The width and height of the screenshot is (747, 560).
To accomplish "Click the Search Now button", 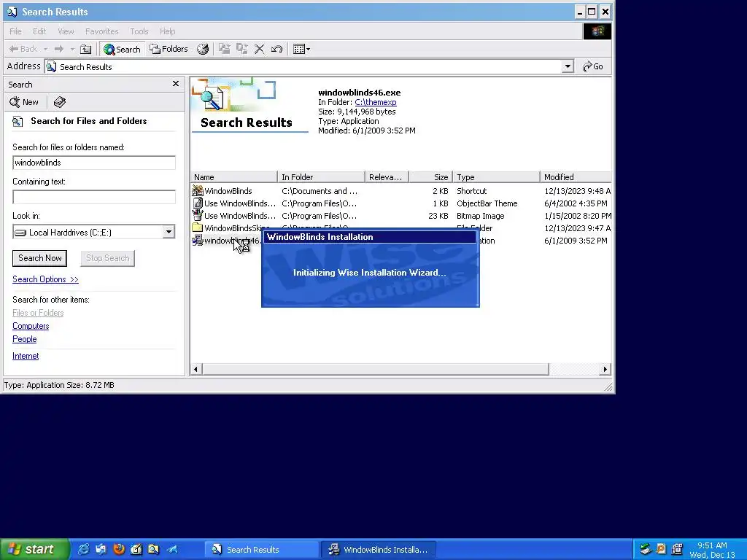I will tap(40, 258).
